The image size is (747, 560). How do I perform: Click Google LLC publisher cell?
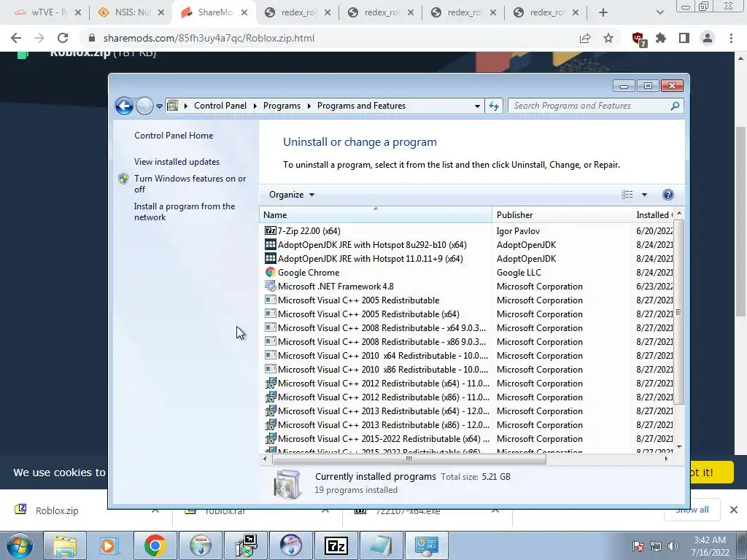(x=519, y=273)
